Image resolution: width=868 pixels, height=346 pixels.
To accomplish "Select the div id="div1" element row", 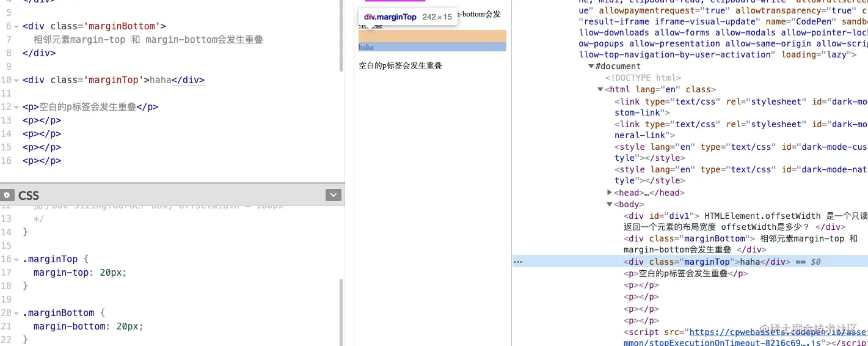I will tap(746, 221).
